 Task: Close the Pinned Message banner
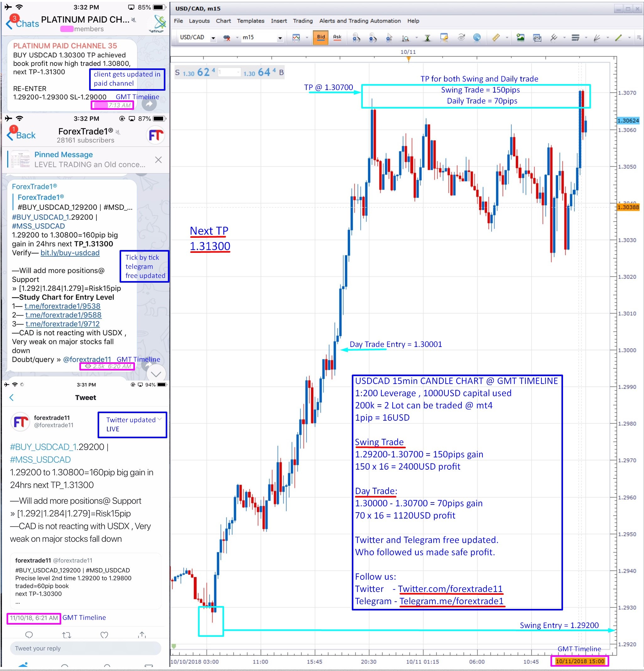coord(158,160)
